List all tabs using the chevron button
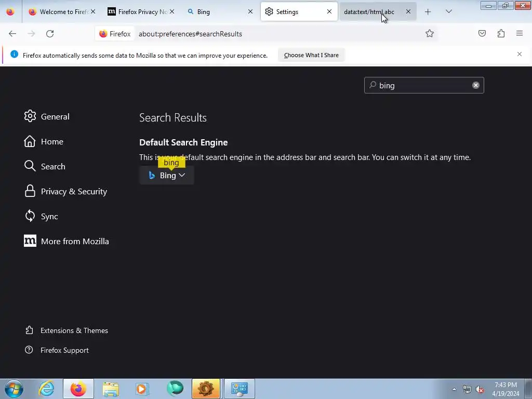This screenshot has height=399, width=532. [448, 12]
